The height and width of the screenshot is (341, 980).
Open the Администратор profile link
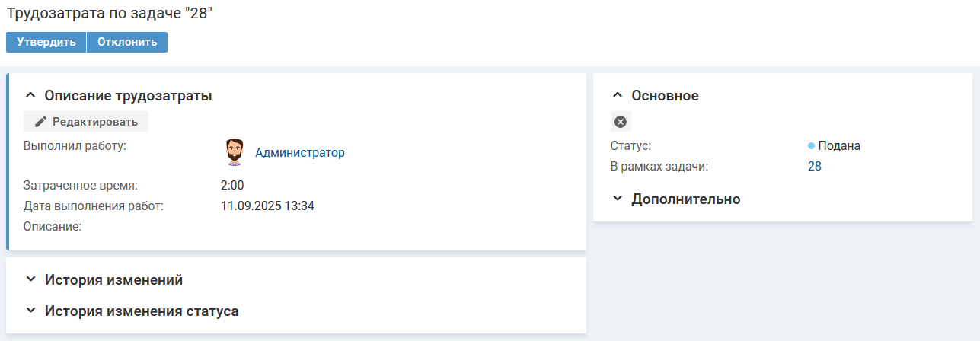pos(299,153)
